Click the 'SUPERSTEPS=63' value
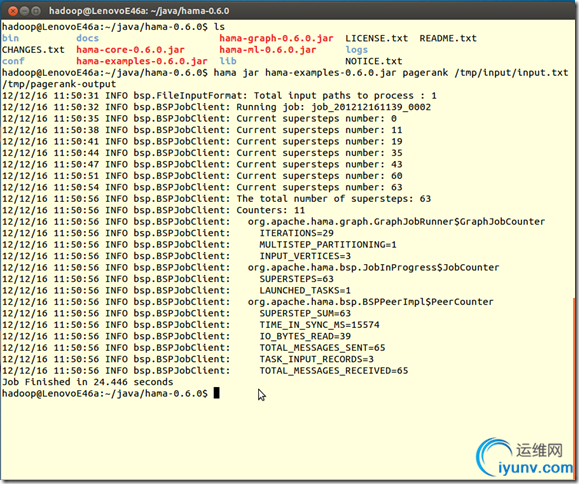The image size is (579, 484). coord(297,279)
